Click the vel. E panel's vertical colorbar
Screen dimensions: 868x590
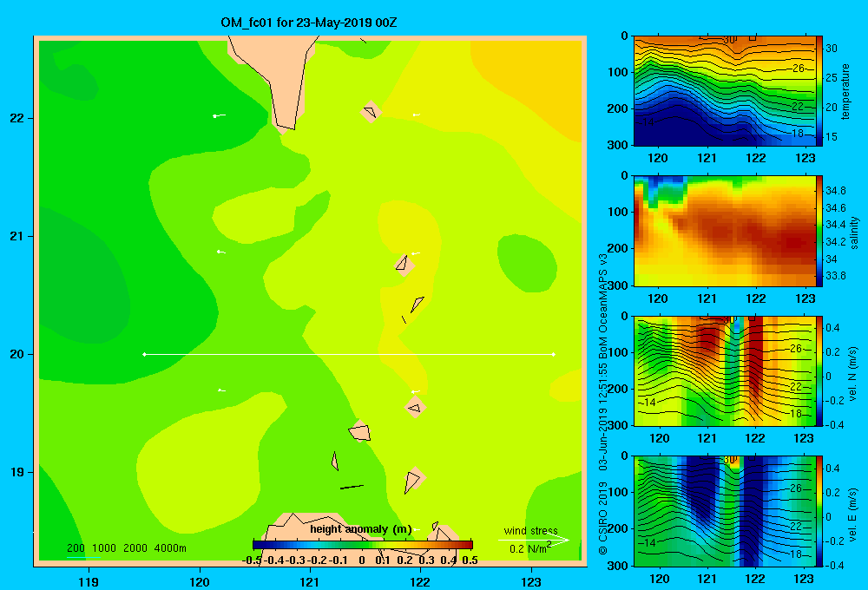click(819, 511)
